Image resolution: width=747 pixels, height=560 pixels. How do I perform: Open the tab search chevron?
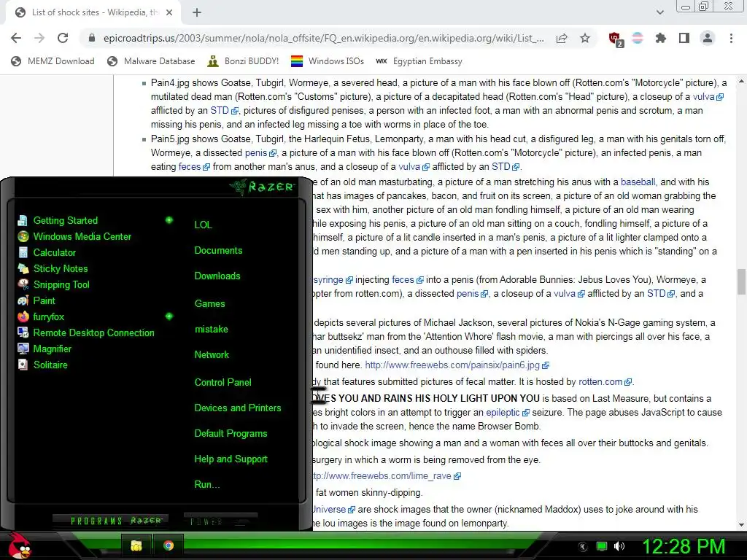click(659, 12)
